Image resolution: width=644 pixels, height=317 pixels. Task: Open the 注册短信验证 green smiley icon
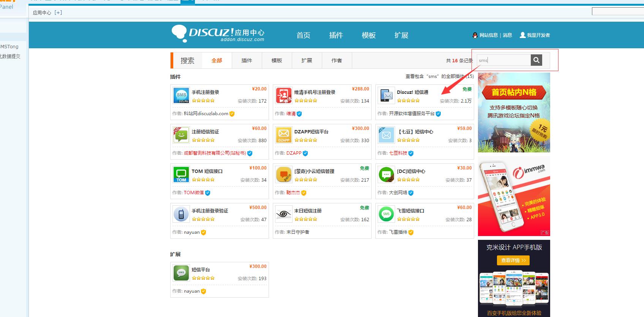(x=181, y=135)
